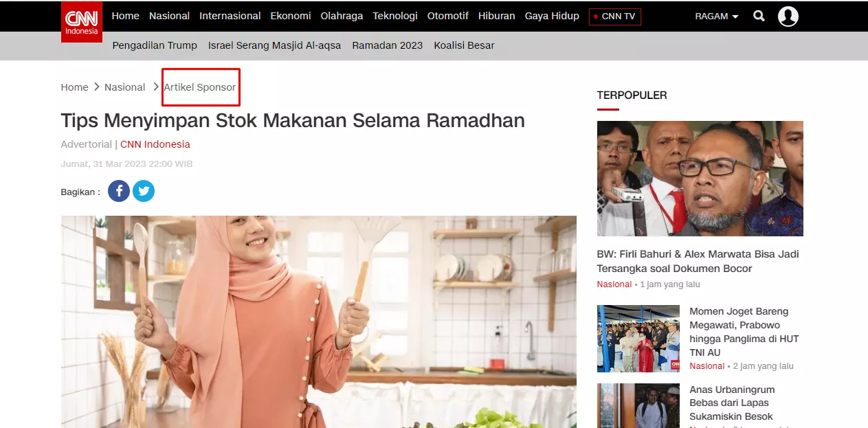Open the Artikel Sponsor breadcrumb link
The width and height of the screenshot is (868, 428).
click(x=200, y=87)
